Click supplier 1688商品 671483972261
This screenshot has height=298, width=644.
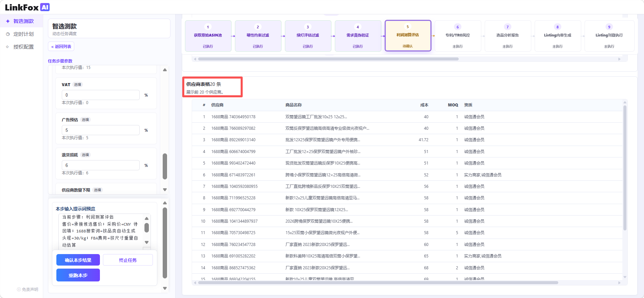(x=233, y=175)
